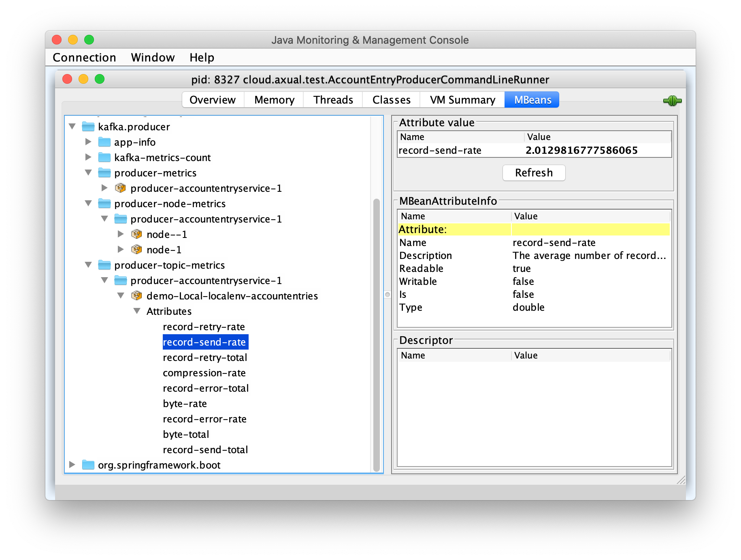This screenshot has width=741, height=560.
Task: Click the kafka.producer folder icon
Action: pos(88,127)
